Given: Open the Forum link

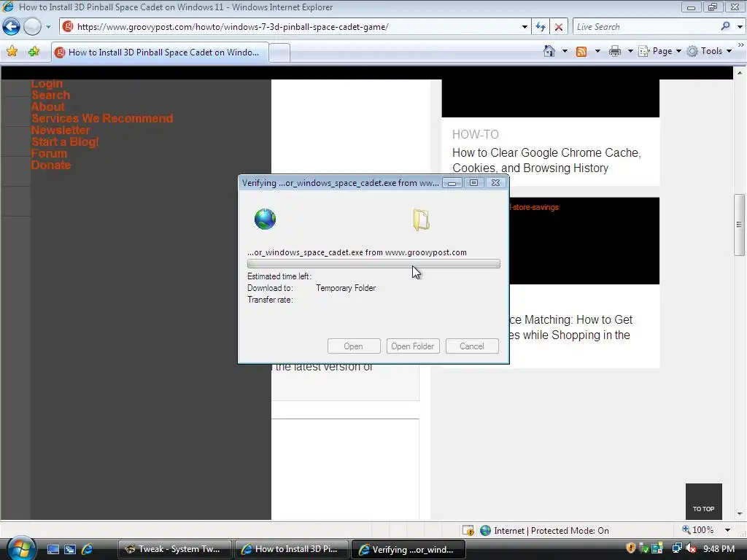Looking at the screenshot, I should 49,153.
